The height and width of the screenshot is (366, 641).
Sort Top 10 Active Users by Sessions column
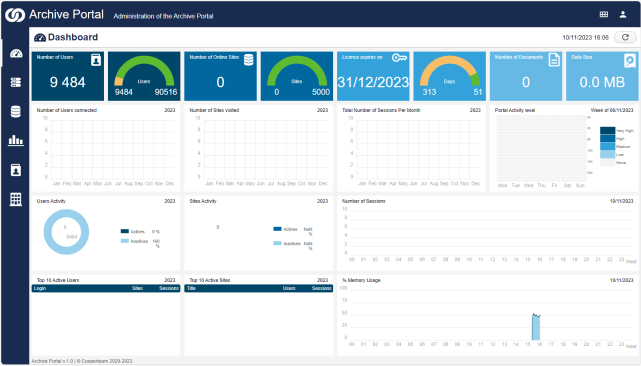[169, 288]
